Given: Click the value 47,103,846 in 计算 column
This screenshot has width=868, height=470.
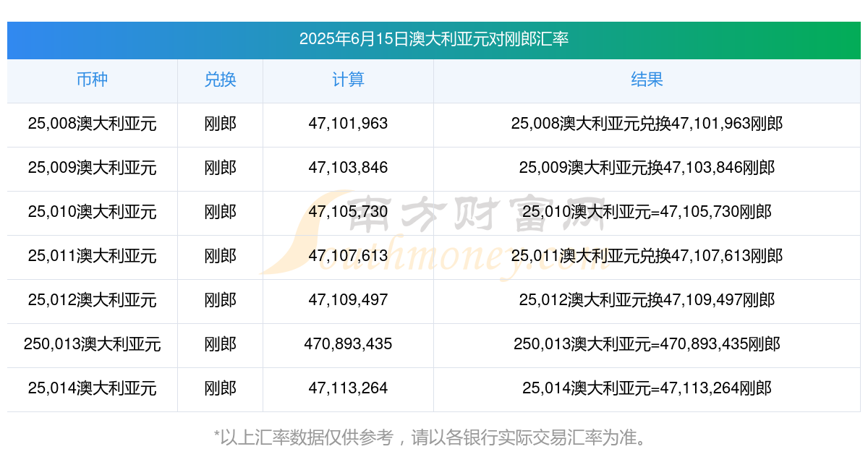Looking at the screenshot, I should click(348, 168).
